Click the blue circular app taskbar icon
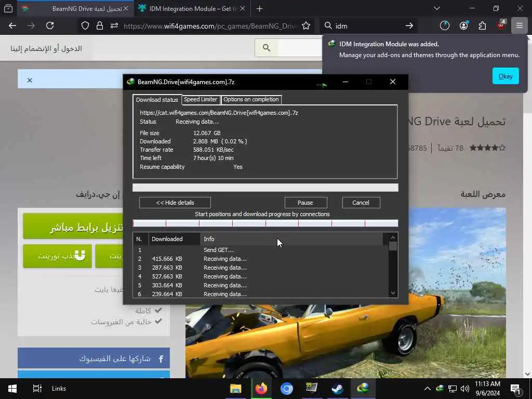The height and width of the screenshot is (399, 532). [x=287, y=389]
